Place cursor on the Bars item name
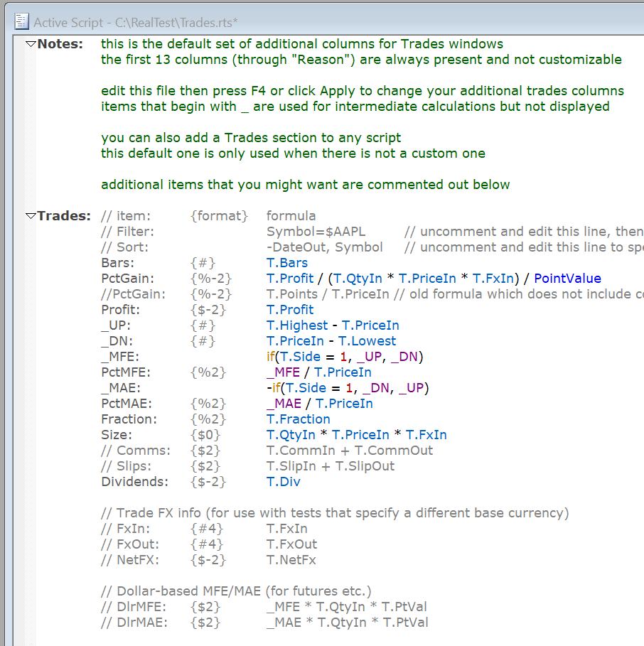Screen dimensions: 644x646 [x=116, y=263]
